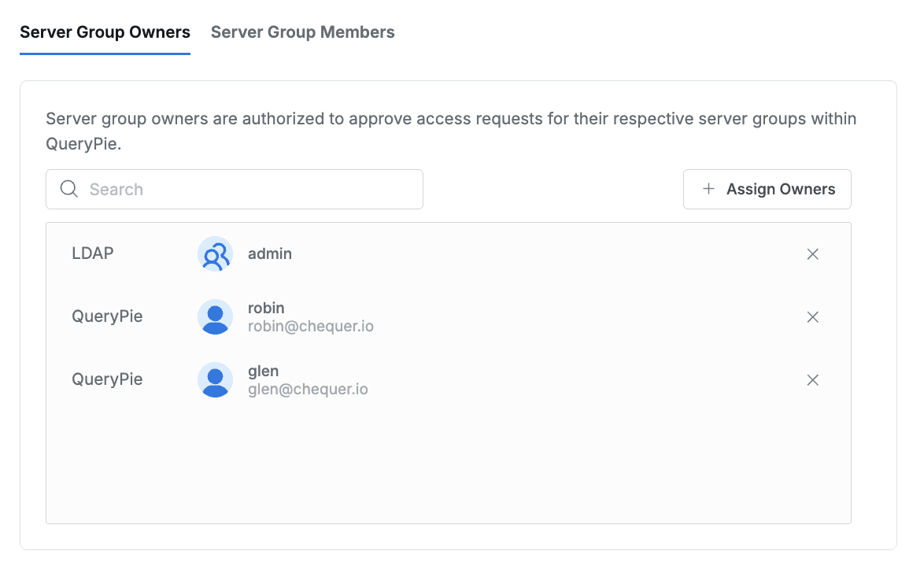Click the QueryPie label in glen's row
The height and width of the screenshot is (573, 924).
click(x=107, y=379)
